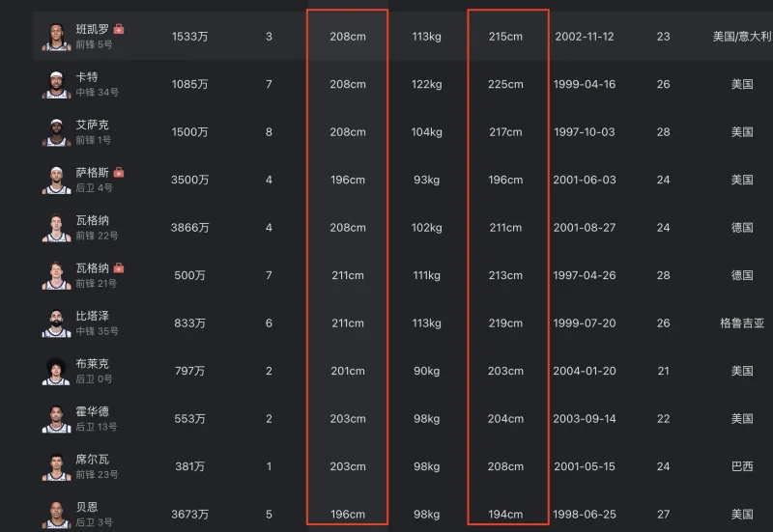Select name 瓦格纳 of forward number 22

pos(93,220)
